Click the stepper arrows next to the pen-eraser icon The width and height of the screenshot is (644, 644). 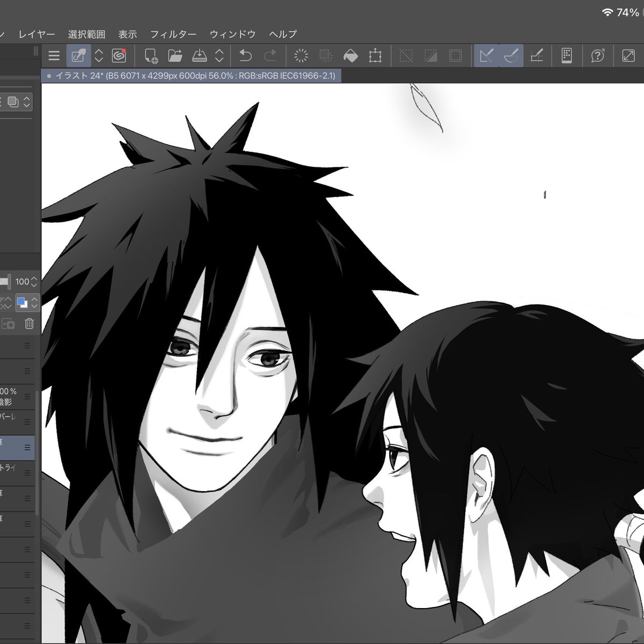pyautogui.click(x=99, y=56)
